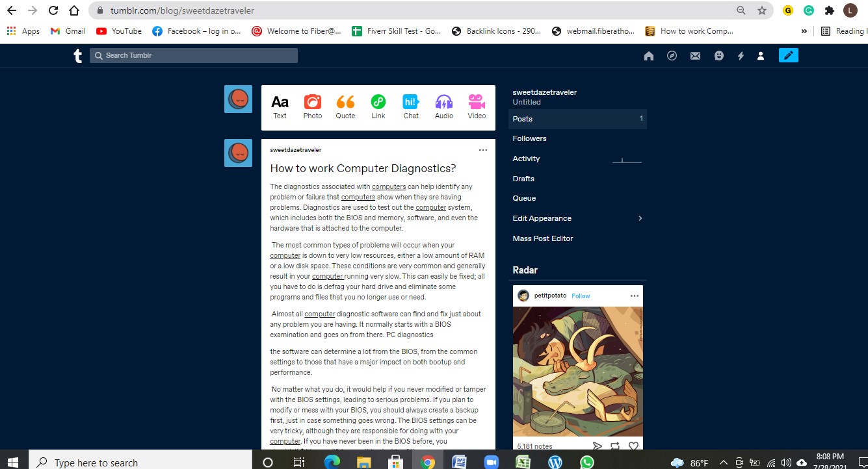Open the Messaging smiley icon
This screenshot has width=868, height=469.
[x=718, y=56]
